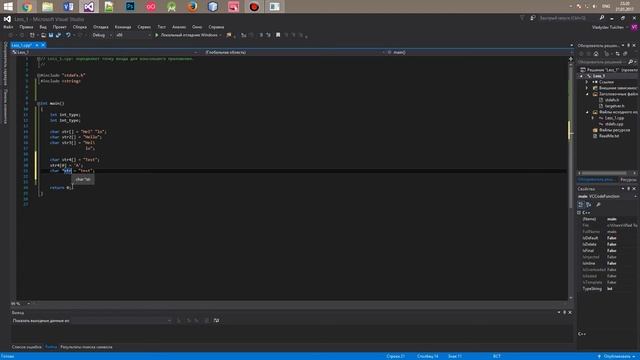
Task: Pin the Output panel
Action: [x=564, y=312]
